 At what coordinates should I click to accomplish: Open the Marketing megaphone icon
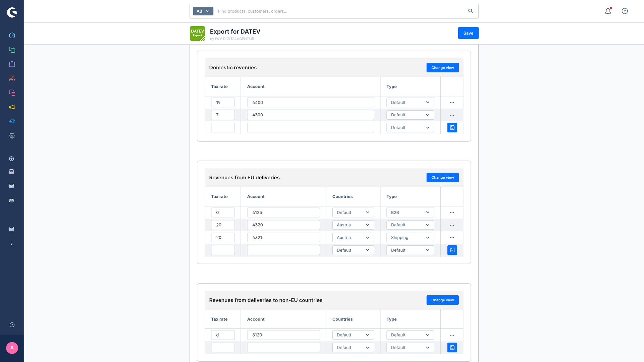point(12,107)
